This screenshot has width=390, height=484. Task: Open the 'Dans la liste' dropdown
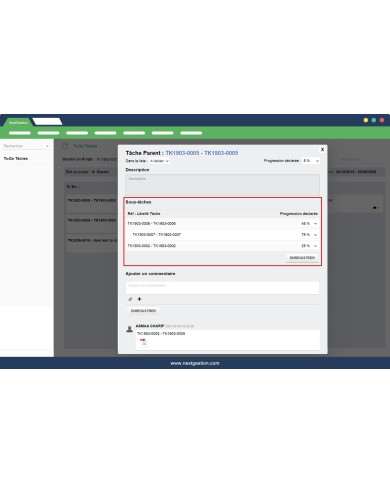(x=159, y=161)
